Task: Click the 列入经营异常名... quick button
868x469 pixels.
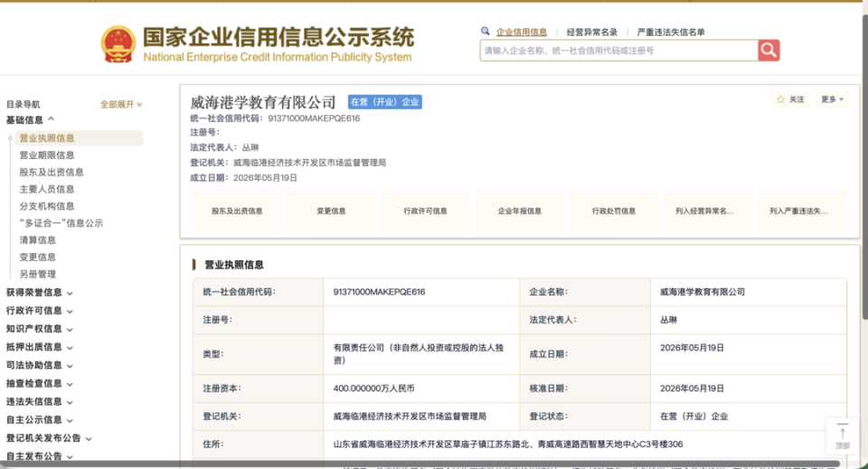Action: point(708,211)
